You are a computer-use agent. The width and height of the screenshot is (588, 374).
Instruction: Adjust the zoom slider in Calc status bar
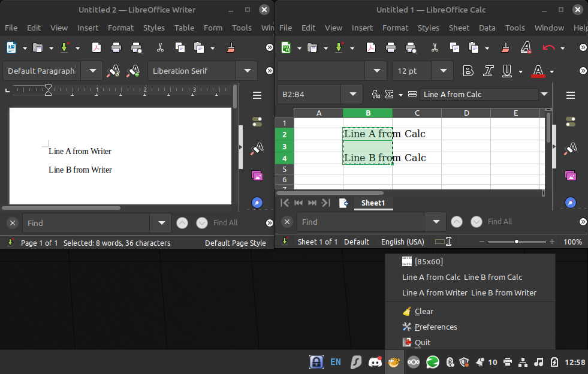(x=517, y=242)
